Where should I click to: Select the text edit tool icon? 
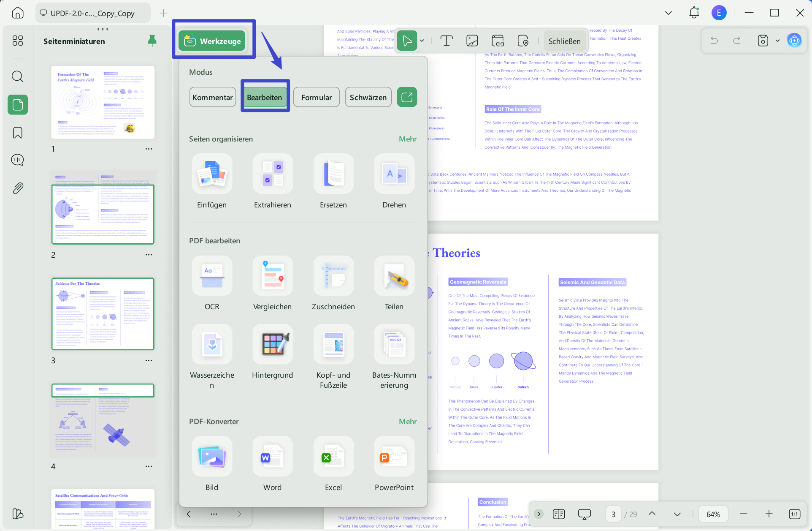(446, 41)
